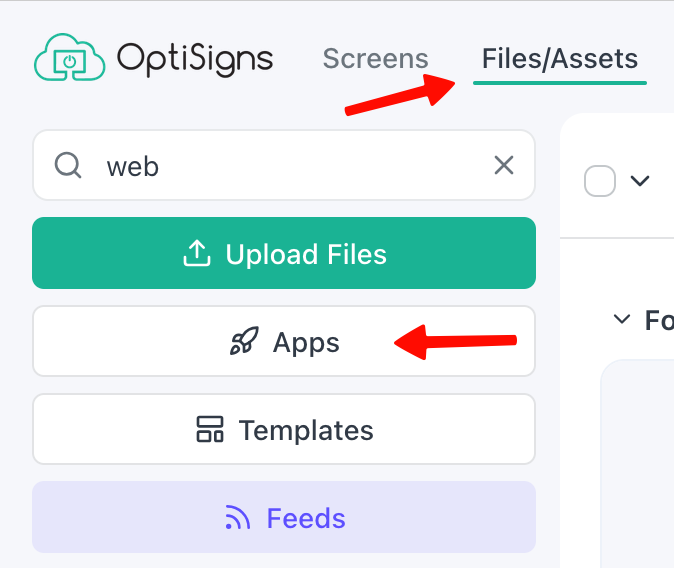Open the Apps button
Image resolution: width=674 pixels, height=568 pixels.
(x=284, y=341)
